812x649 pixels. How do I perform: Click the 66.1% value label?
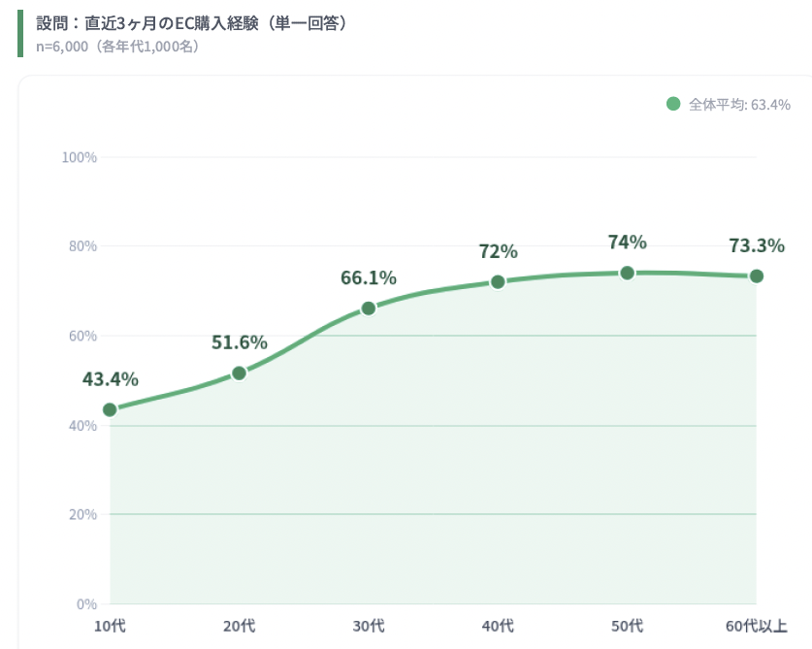(x=369, y=278)
